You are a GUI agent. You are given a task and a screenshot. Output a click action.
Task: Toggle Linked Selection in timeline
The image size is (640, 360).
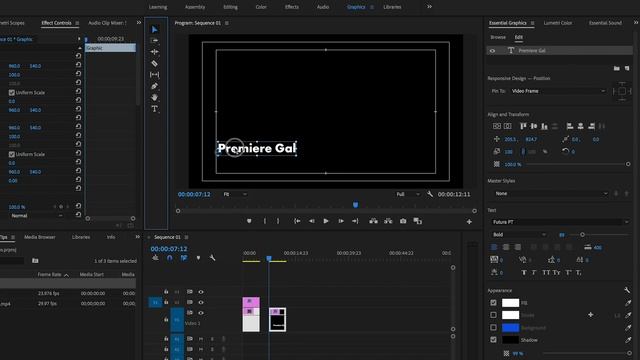pyautogui.click(x=184, y=258)
